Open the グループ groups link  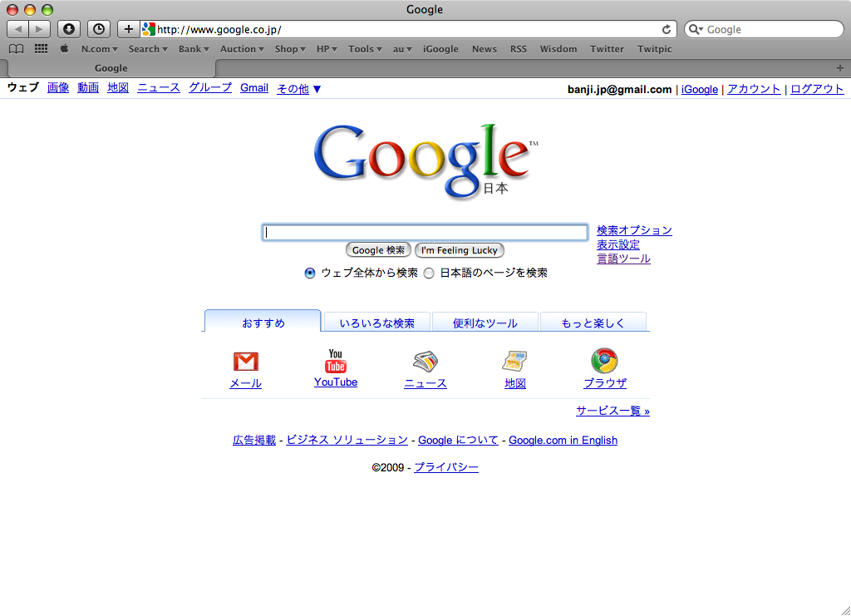[210, 88]
